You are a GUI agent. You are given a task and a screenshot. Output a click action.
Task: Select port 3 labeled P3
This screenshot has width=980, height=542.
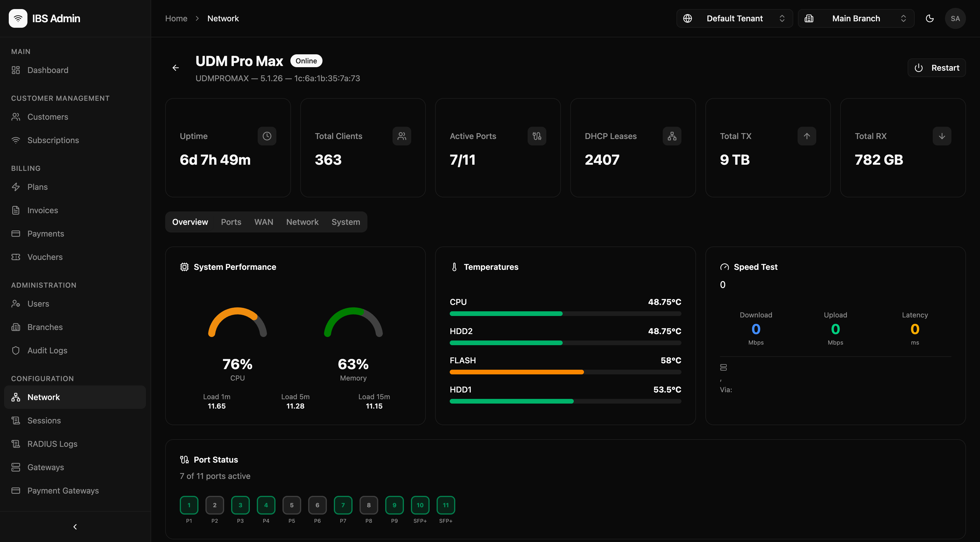click(240, 505)
